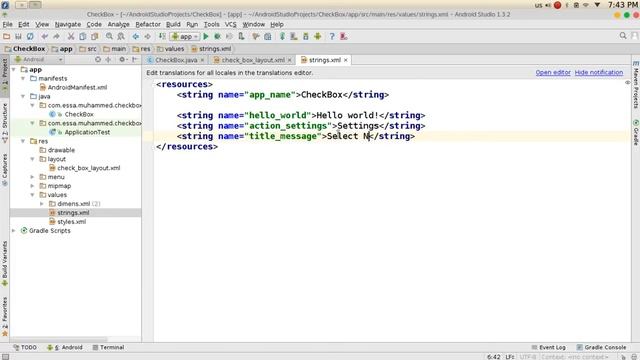Click the Scroll from Source target icon
The height and width of the screenshot is (360, 640).
[98, 60]
